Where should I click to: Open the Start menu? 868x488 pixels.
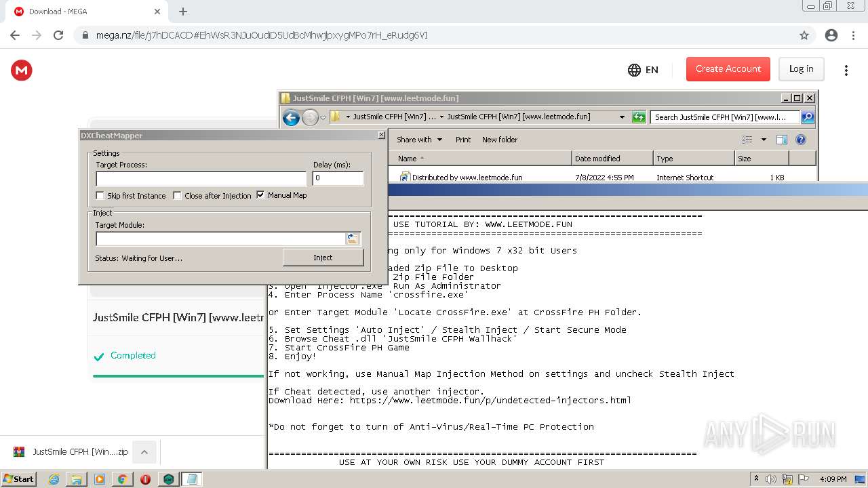click(x=18, y=479)
